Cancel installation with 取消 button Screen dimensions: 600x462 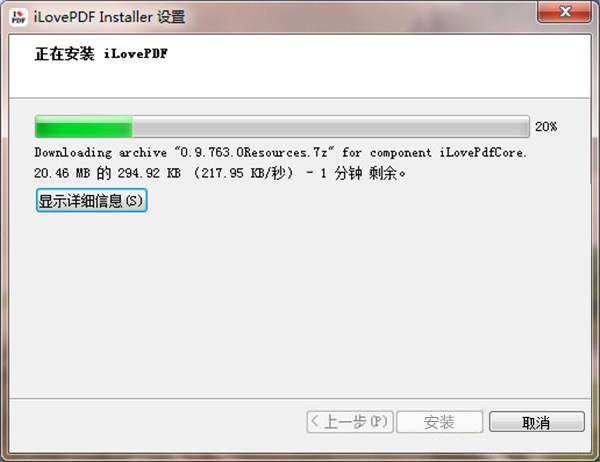(536, 422)
